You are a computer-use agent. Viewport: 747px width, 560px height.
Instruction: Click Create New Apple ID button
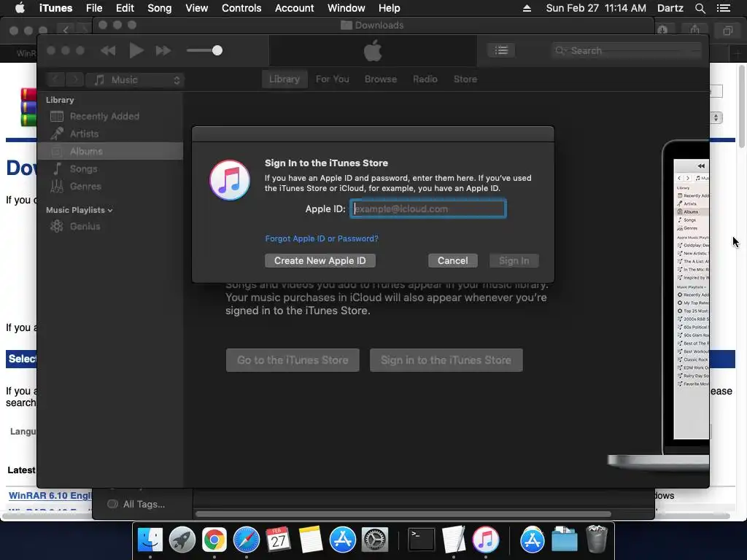click(x=320, y=260)
